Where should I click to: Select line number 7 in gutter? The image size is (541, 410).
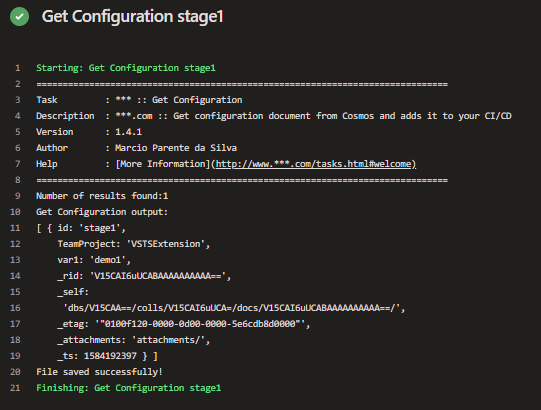pos(18,164)
